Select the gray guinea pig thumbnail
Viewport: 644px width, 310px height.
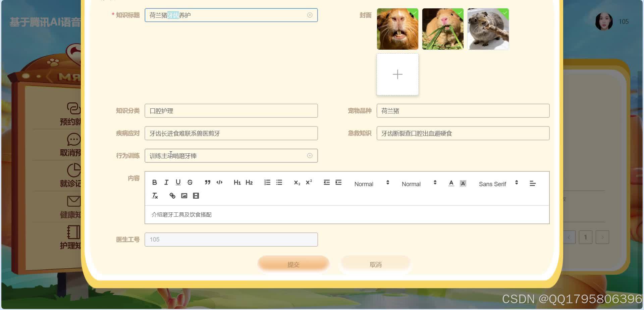point(488,29)
